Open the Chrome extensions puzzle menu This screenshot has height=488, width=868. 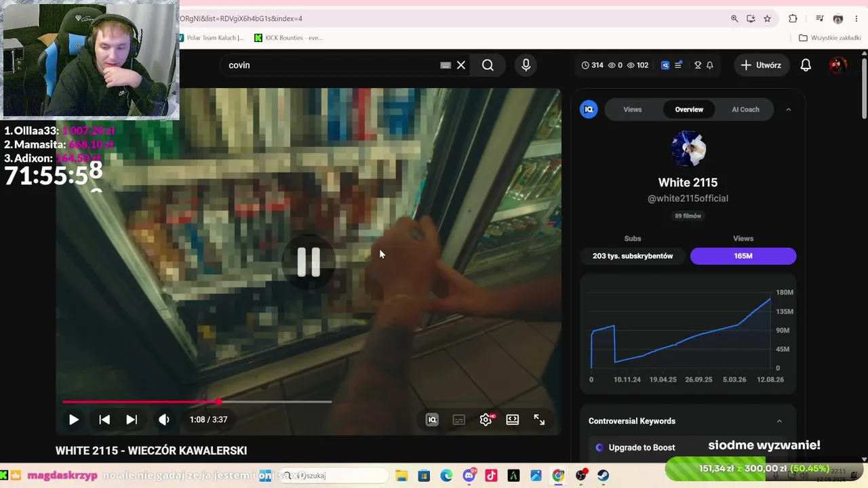click(793, 18)
